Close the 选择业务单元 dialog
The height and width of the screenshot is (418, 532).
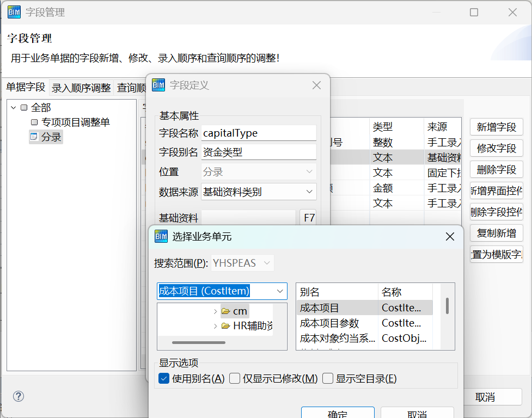(450, 236)
